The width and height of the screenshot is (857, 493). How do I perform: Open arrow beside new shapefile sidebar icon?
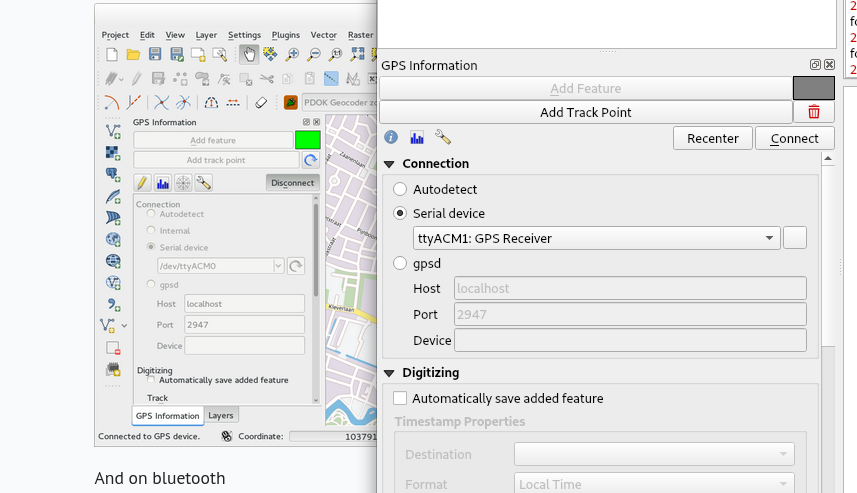[125, 326]
